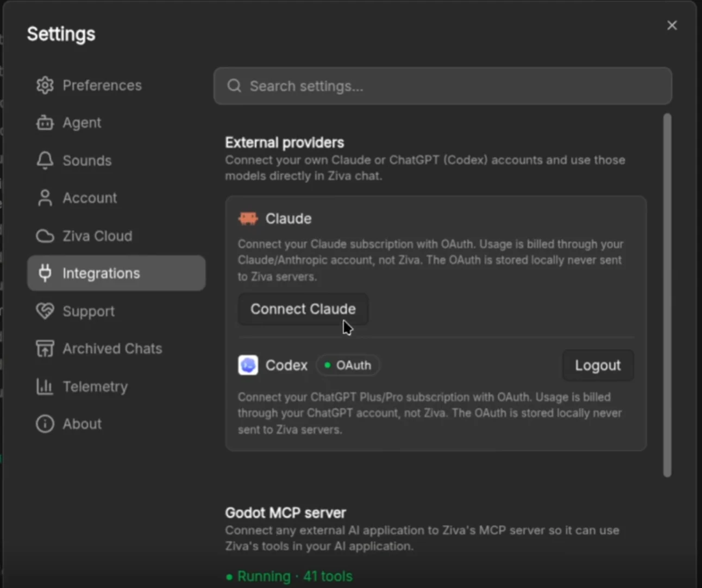
Task: Open the Sounds settings
Action: (x=116, y=160)
